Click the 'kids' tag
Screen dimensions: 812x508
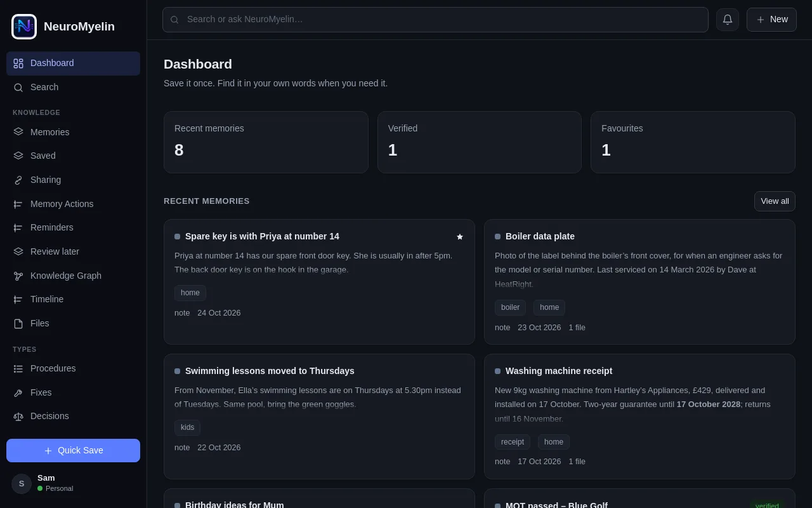pos(187,428)
